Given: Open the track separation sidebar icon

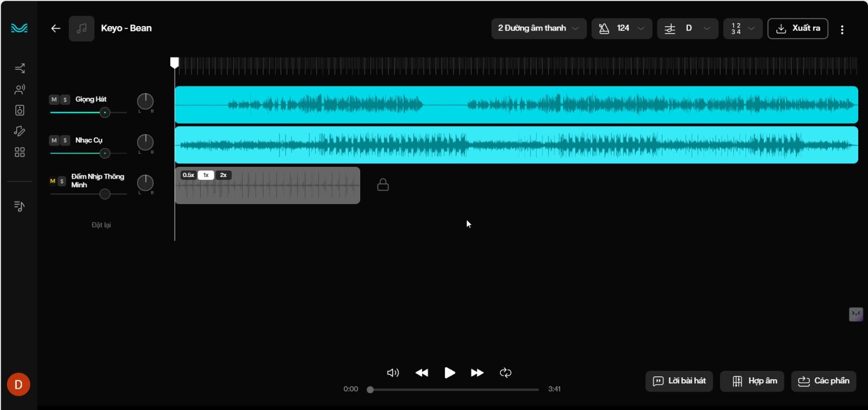Looking at the screenshot, I should (20, 68).
